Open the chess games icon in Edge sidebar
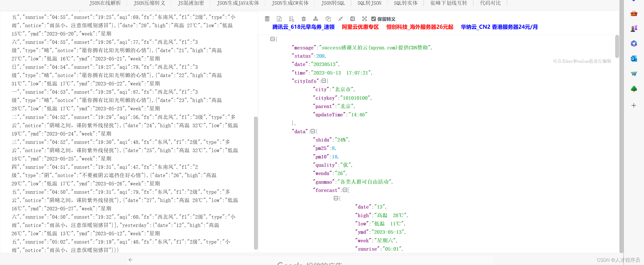The width and height of the screenshot is (644, 265). [x=634, y=28]
